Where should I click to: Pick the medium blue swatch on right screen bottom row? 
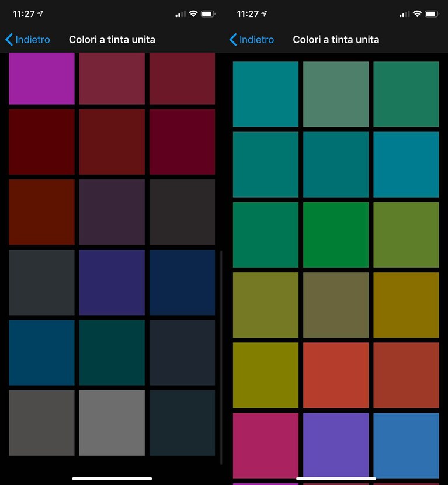406,445
